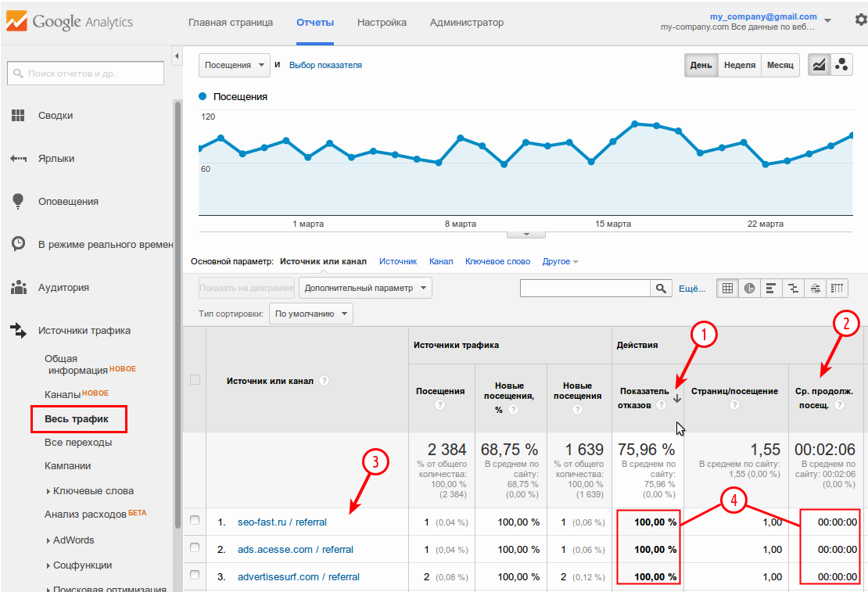Open the Посещения metric dropdown
The width and height of the screenshot is (868, 592).
click(x=234, y=65)
